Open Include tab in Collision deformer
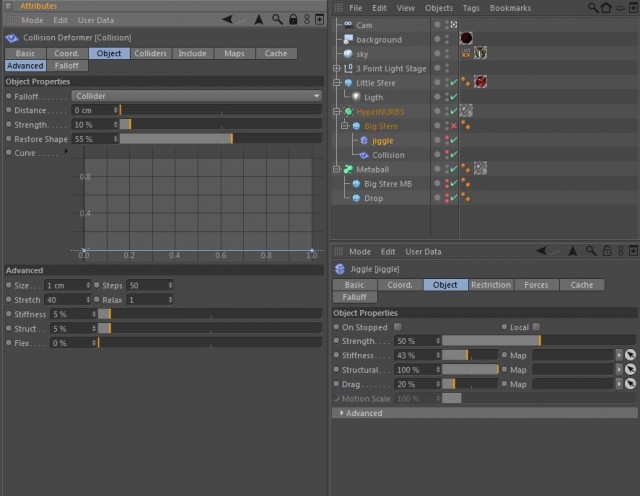The width and height of the screenshot is (640, 496). [x=192, y=53]
